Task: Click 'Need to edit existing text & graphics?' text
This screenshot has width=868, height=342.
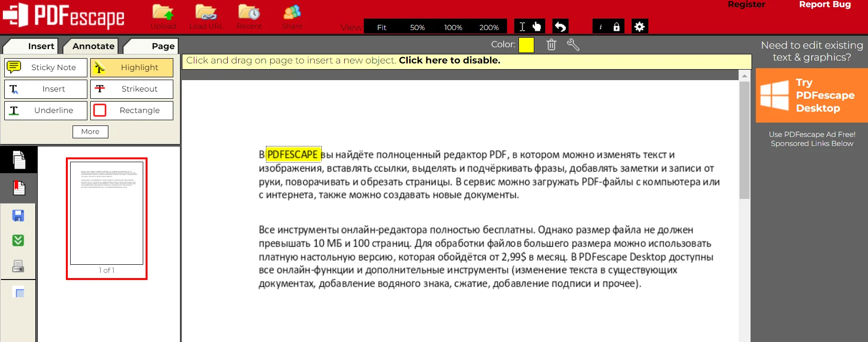Action: click(812, 51)
